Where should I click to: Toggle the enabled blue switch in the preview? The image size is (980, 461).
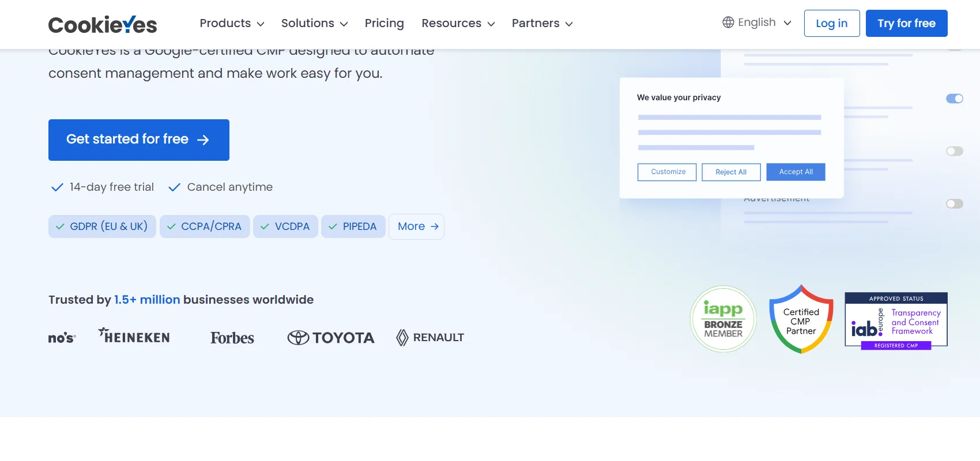point(955,99)
